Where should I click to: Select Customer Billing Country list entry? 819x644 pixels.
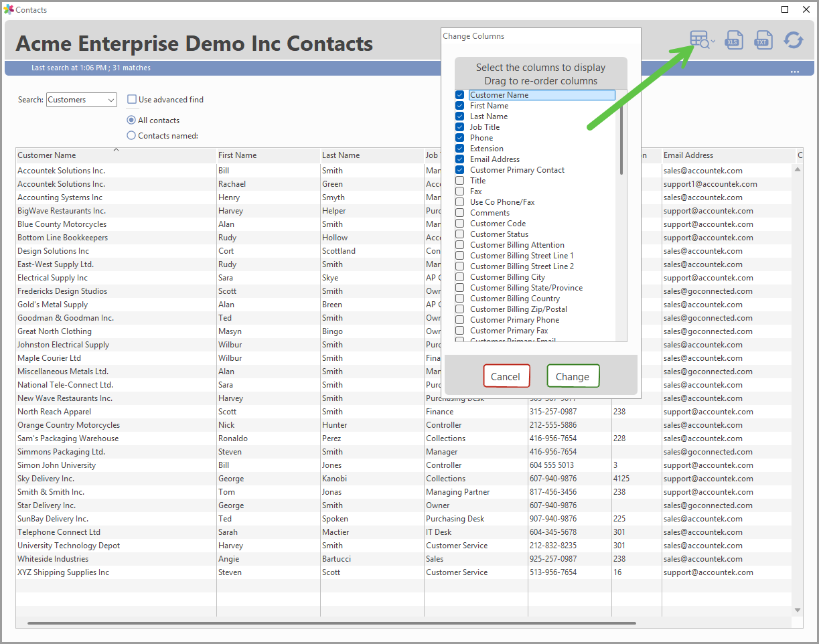click(x=514, y=299)
